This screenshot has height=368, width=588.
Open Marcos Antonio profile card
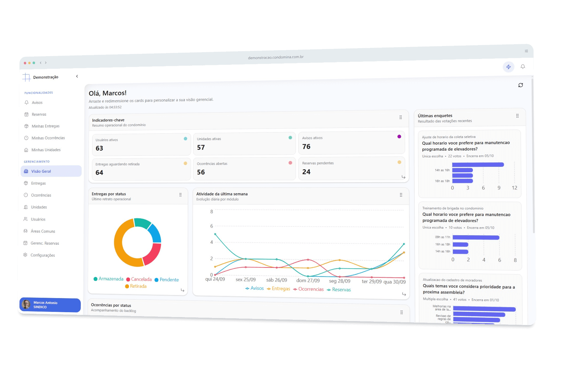point(50,305)
